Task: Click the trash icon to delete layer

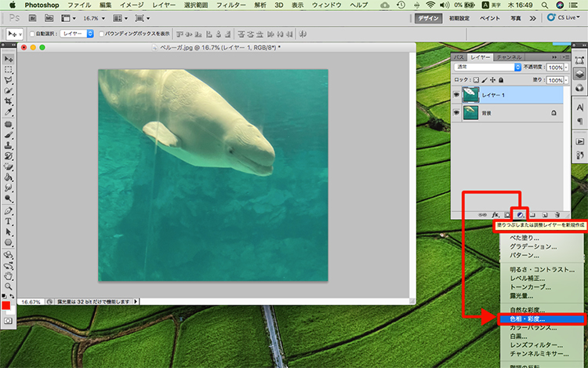Action: [x=557, y=213]
